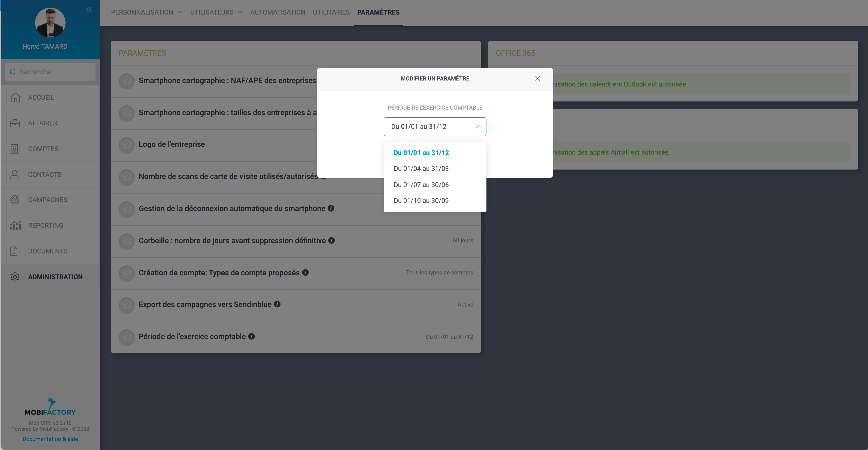Click the Comptes building icon
Screen dimensions: 868x450
coord(15,149)
